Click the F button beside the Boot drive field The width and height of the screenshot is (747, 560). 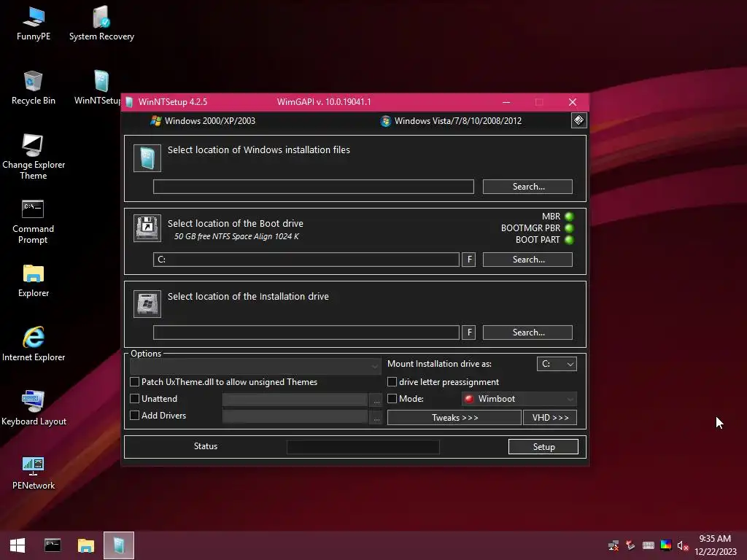469,260
